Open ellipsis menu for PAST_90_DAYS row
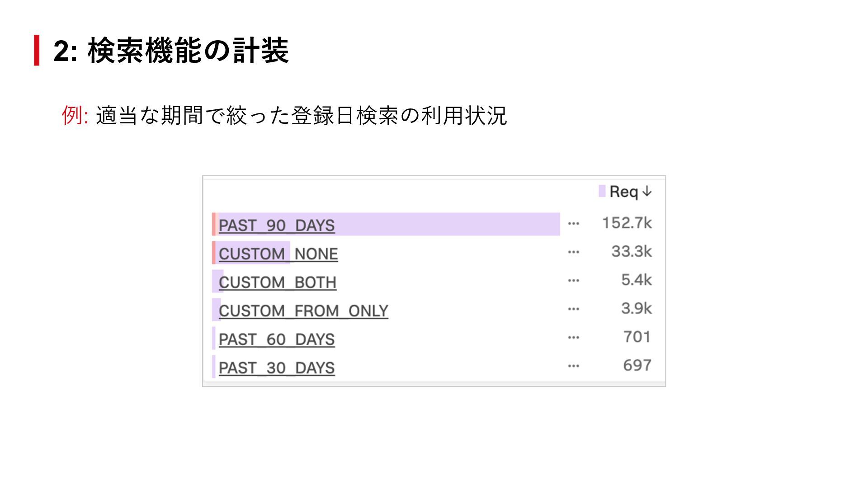Image resolution: width=868 pixels, height=488 pixels. pyautogui.click(x=573, y=224)
